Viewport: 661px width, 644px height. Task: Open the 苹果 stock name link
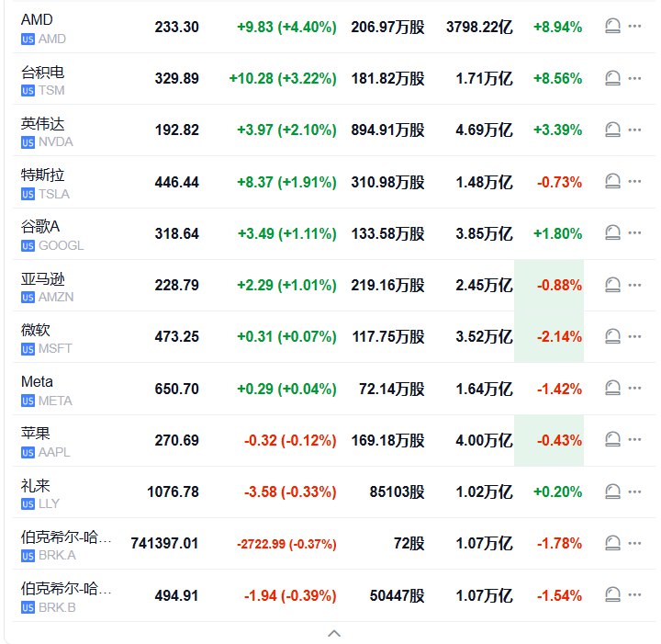(36, 433)
